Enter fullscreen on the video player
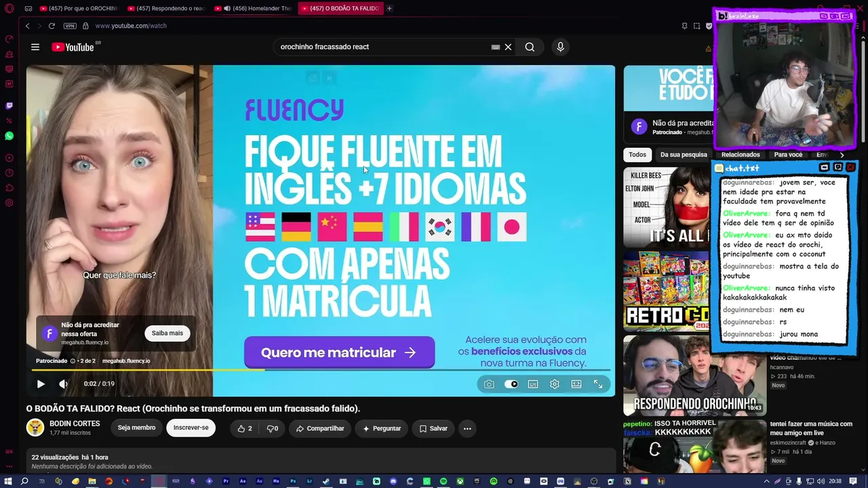Viewport: 868px width, 488px height. pyautogui.click(x=598, y=384)
